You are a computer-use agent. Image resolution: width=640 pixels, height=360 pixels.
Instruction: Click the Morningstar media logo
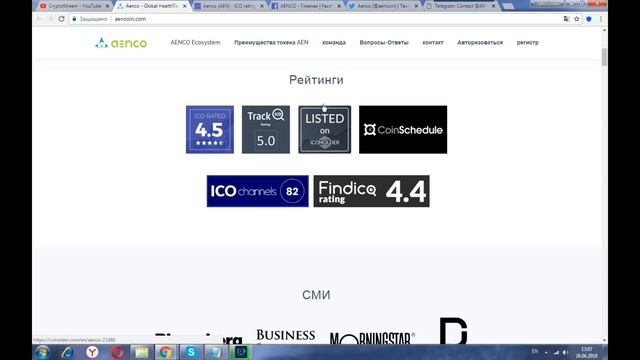coord(372,338)
